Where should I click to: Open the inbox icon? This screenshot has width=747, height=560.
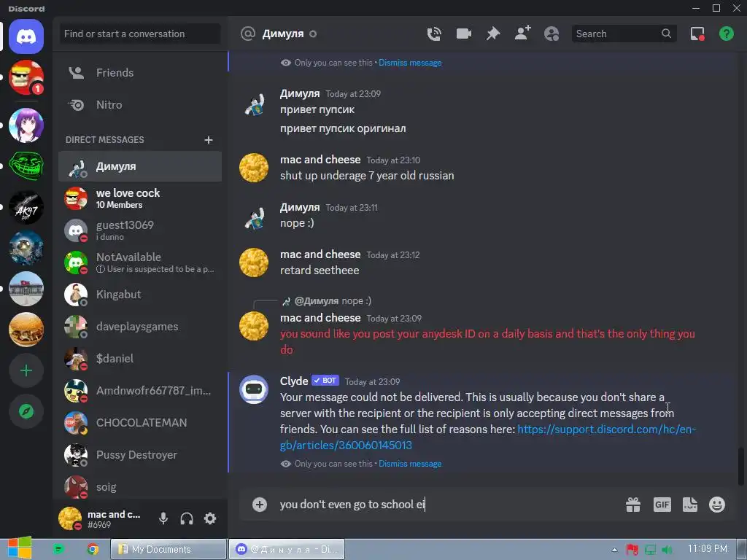coord(697,34)
